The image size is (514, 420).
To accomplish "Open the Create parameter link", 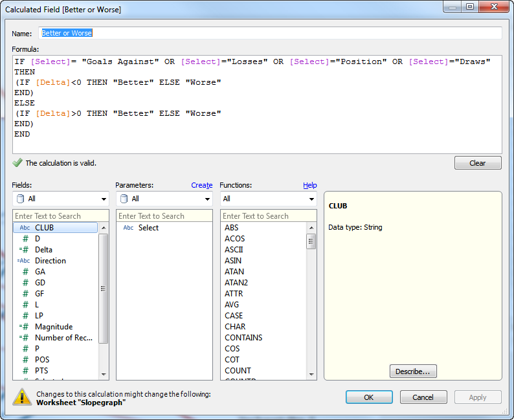I will (202, 185).
